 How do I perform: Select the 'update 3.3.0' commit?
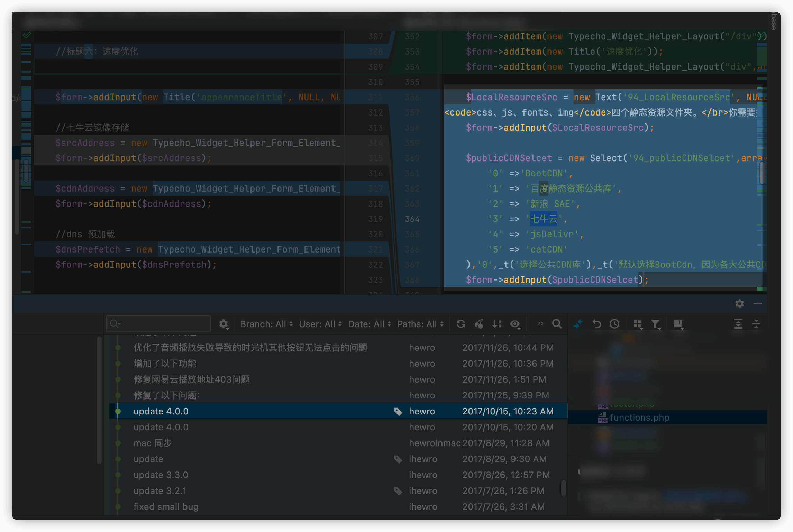point(338,475)
